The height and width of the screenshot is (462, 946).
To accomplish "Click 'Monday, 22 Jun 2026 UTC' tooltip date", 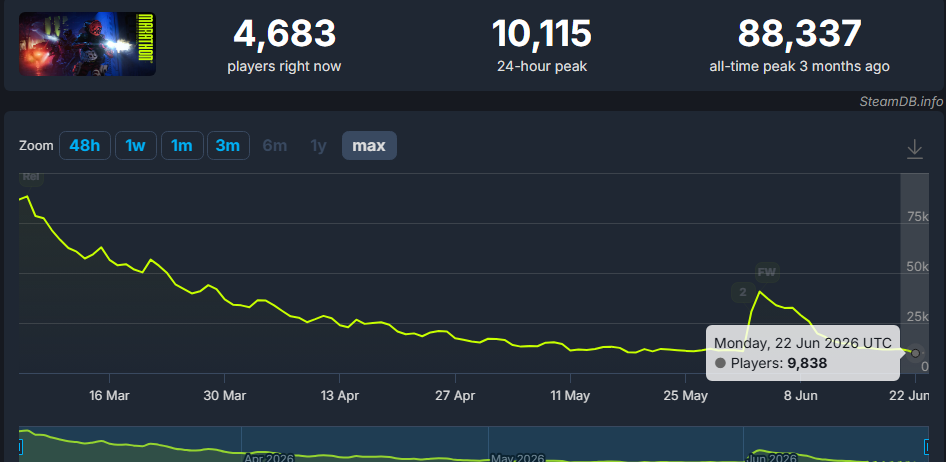I will click(x=802, y=343).
